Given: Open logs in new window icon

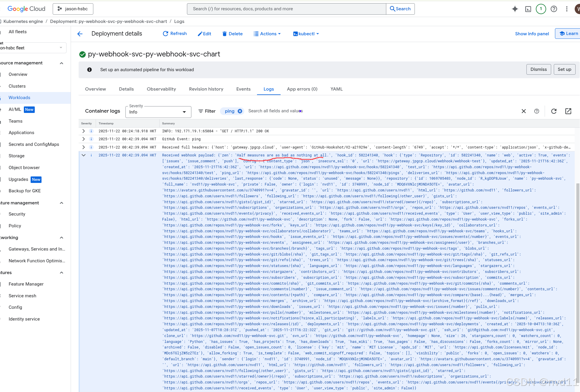Looking at the screenshot, I should (568, 111).
